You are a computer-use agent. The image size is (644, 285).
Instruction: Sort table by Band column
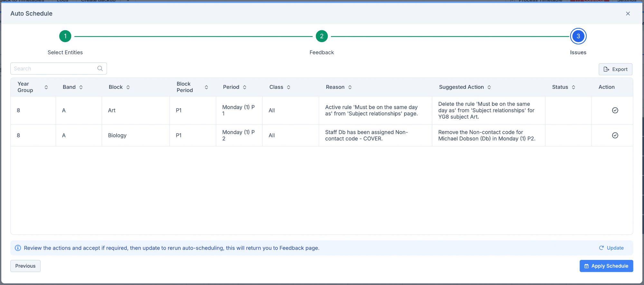81,87
